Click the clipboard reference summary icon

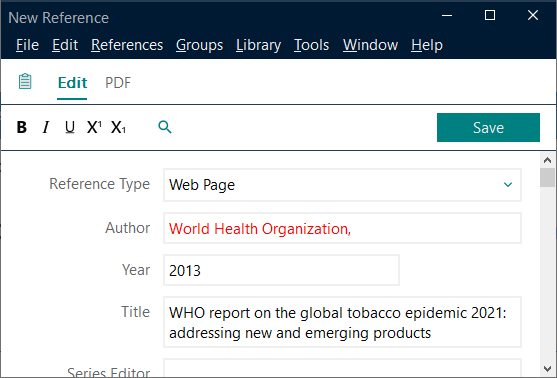click(x=25, y=81)
